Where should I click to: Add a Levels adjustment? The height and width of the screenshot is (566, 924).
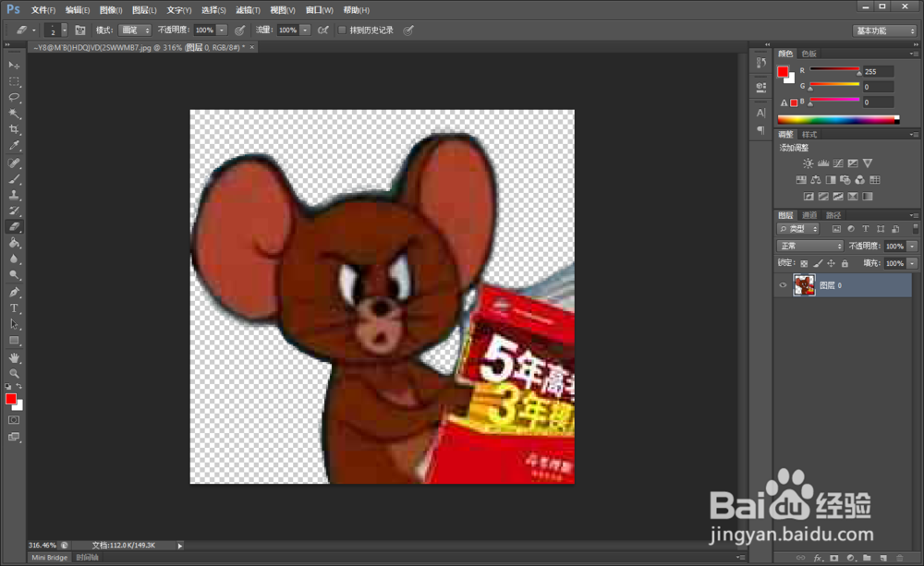click(823, 163)
